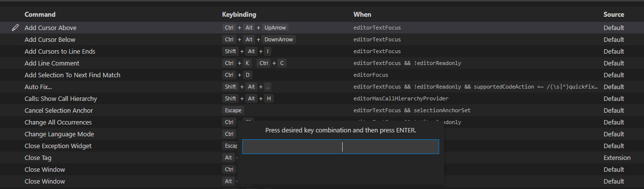644x189 pixels.
Task: Select Calls: Show Call Hierarchy command
Action: (61, 98)
